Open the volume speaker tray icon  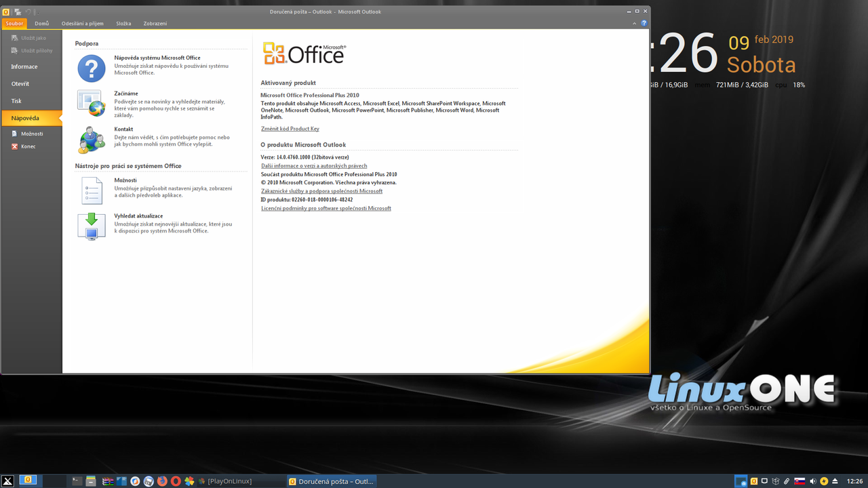click(x=813, y=481)
